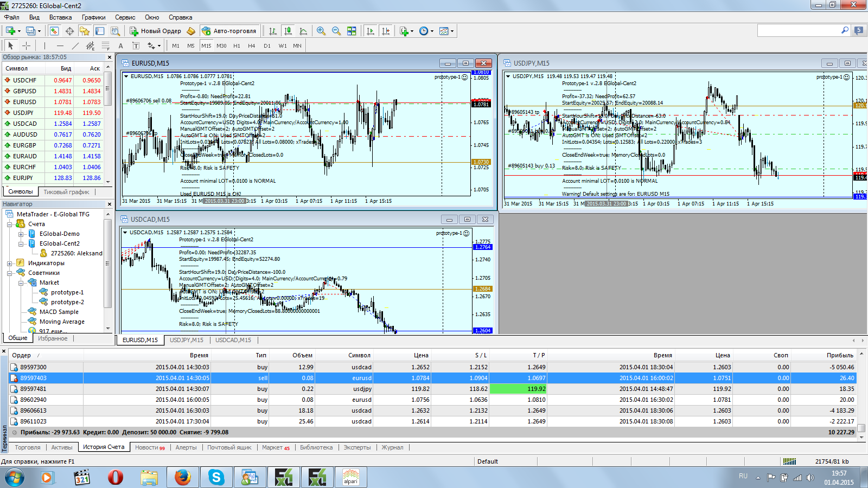This screenshot has width=868, height=488.
Task: Open the Data Window crosshair icon
Action: click(x=69, y=31)
